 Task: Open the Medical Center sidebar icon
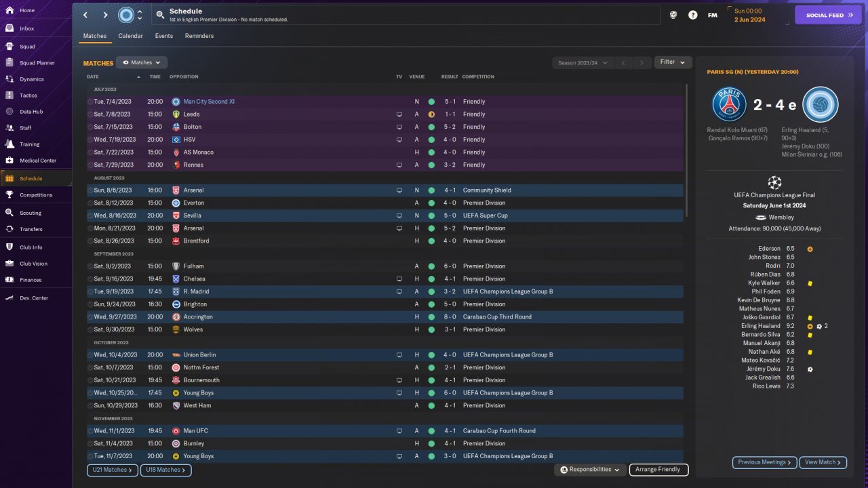[x=9, y=161]
